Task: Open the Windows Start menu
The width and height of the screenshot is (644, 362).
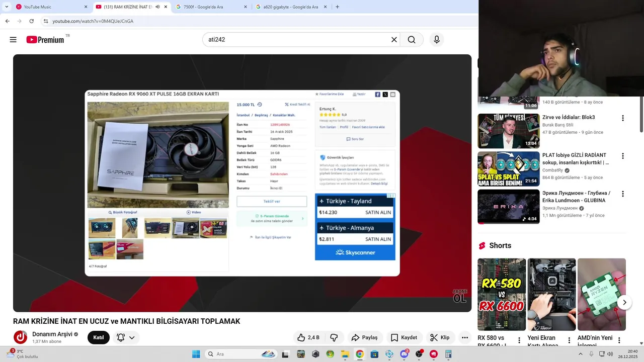Action: click(196, 354)
